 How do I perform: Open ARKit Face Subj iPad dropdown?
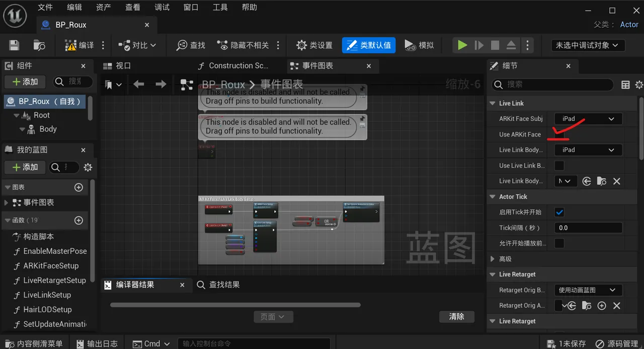(x=588, y=119)
